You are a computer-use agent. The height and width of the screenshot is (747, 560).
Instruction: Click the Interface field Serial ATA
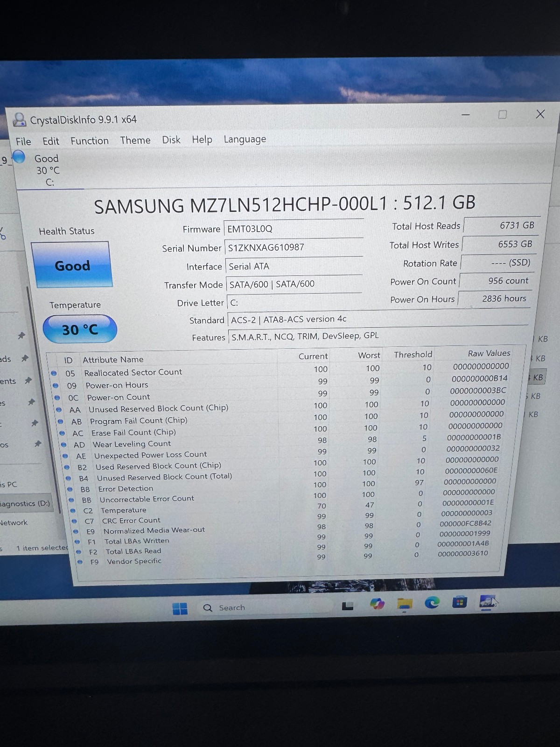click(294, 266)
